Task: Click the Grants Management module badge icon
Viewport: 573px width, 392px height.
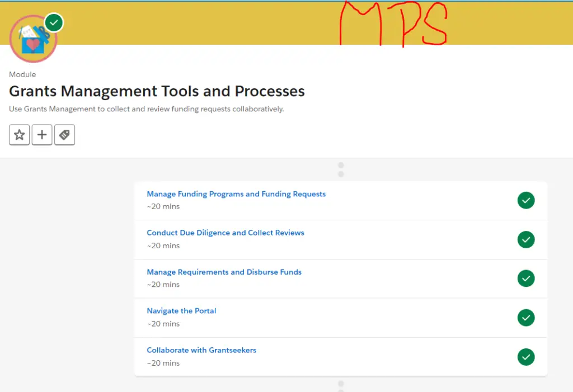Action: click(x=34, y=38)
